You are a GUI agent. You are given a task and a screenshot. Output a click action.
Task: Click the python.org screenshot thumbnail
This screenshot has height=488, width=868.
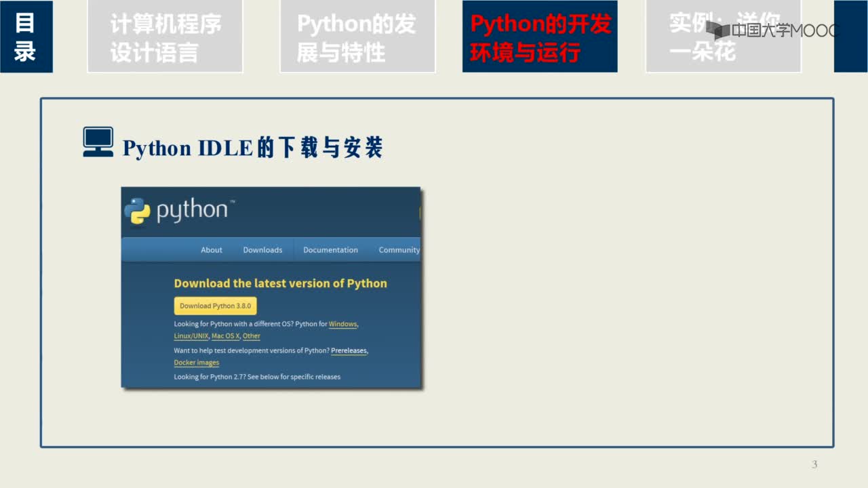click(x=271, y=287)
